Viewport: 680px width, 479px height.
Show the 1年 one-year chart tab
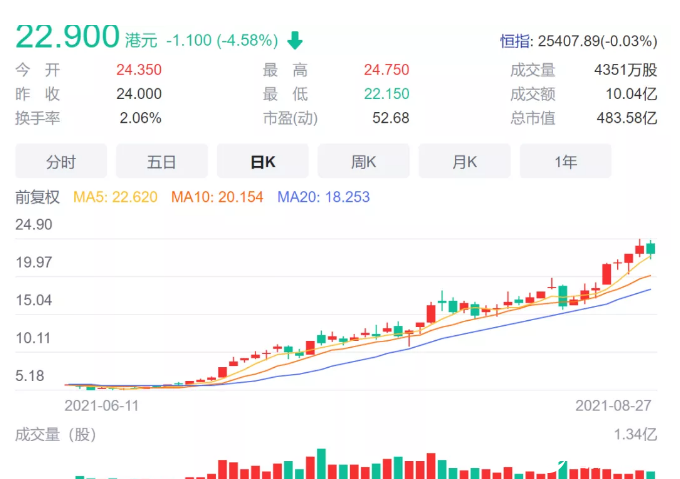coord(566,161)
